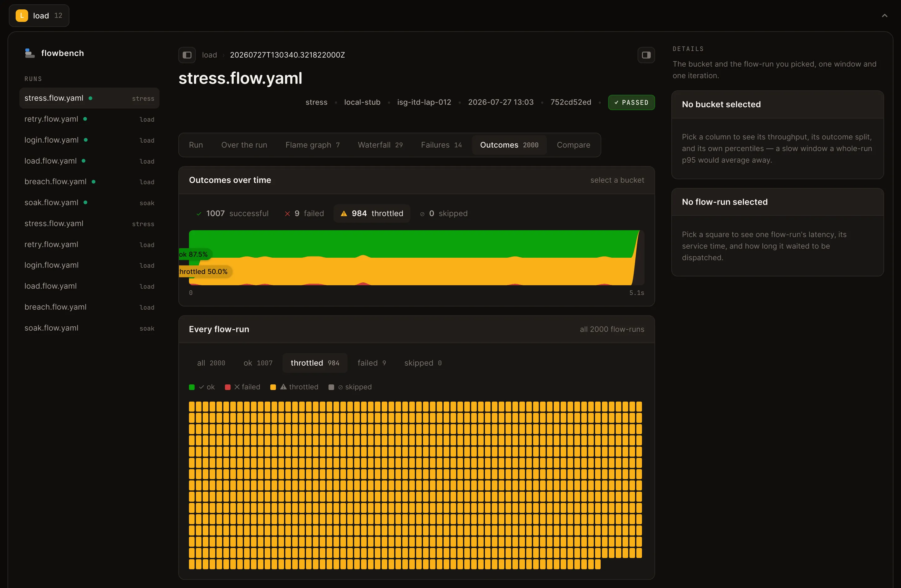Image resolution: width=901 pixels, height=588 pixels.
Task: Filter flow-runs by ok 1007
Action: tap(258, 363)
